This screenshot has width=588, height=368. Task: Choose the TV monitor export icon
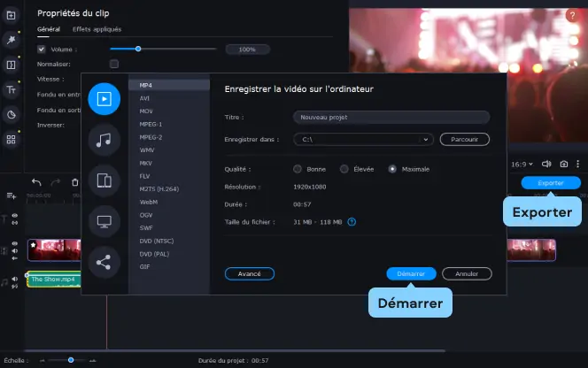pyautogui.click(x=104, y=221)
